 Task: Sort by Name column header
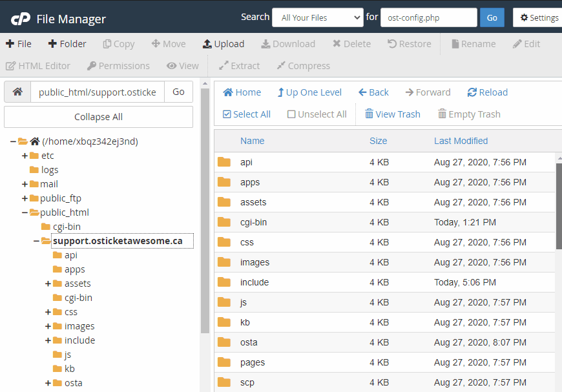coord(253,141)
